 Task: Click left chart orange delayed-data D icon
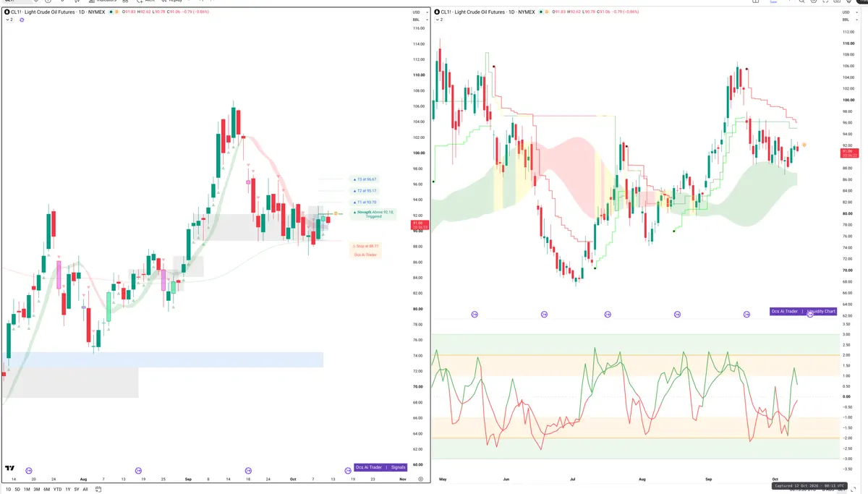[116, 12]
